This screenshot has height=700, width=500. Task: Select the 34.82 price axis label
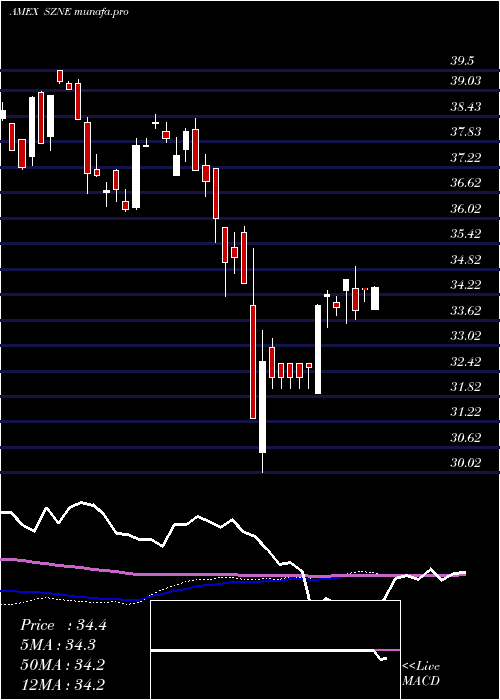pos(465,259)
